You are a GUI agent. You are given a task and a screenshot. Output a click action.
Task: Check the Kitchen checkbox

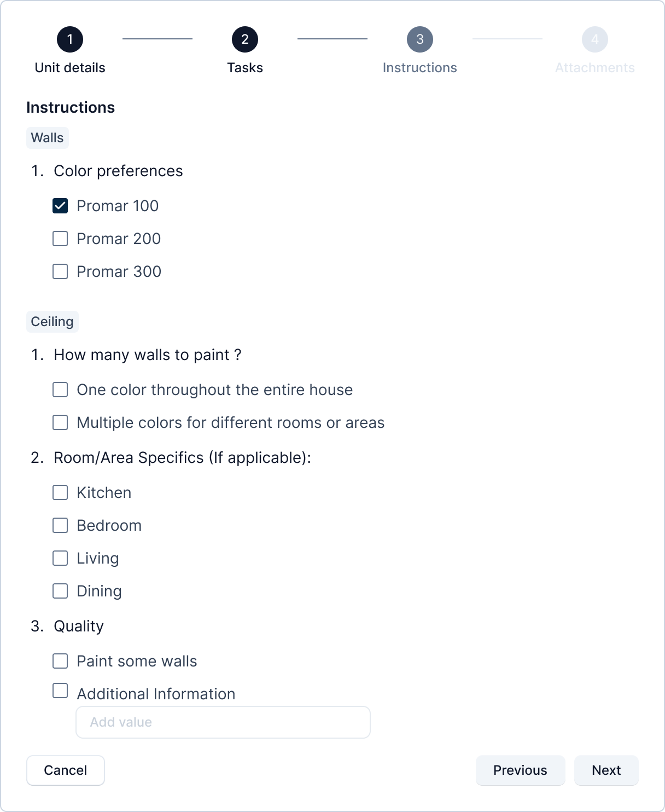tap(60, 492)
